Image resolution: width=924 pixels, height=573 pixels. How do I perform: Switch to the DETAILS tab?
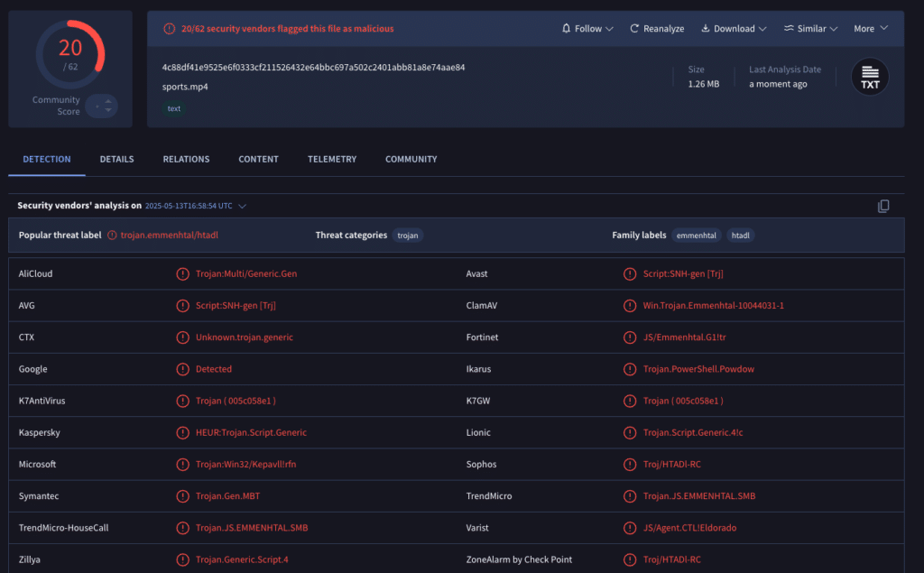click(116, 159)
